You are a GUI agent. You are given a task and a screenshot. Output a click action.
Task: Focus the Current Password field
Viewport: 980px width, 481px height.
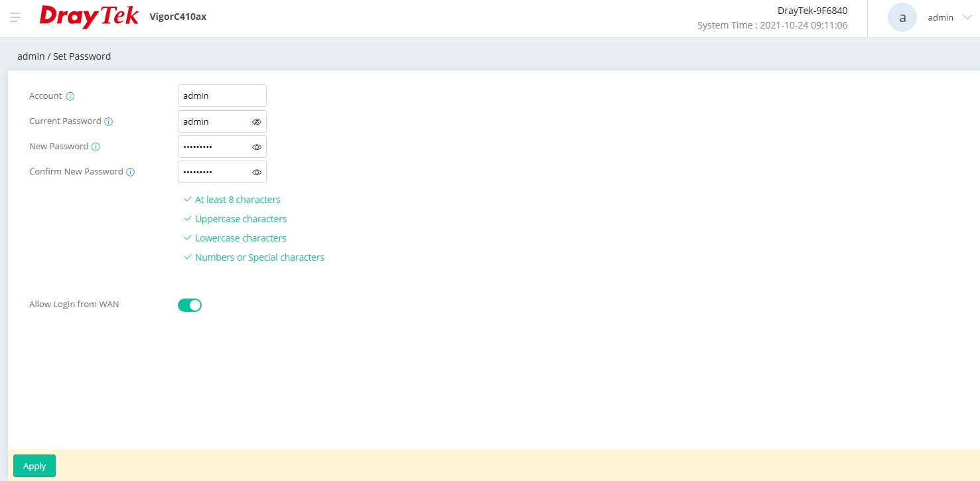coord(214,121)
